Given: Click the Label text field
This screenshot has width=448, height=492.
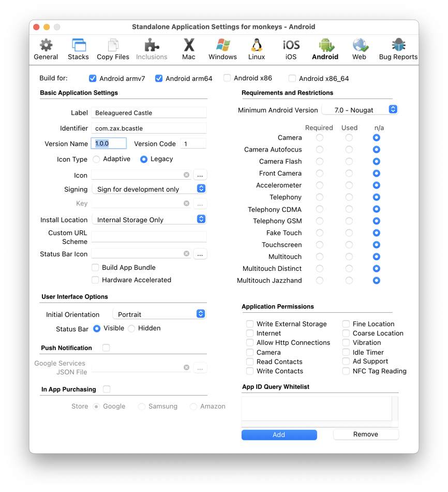Looking at the screenshot, I should tap(149, 113).
